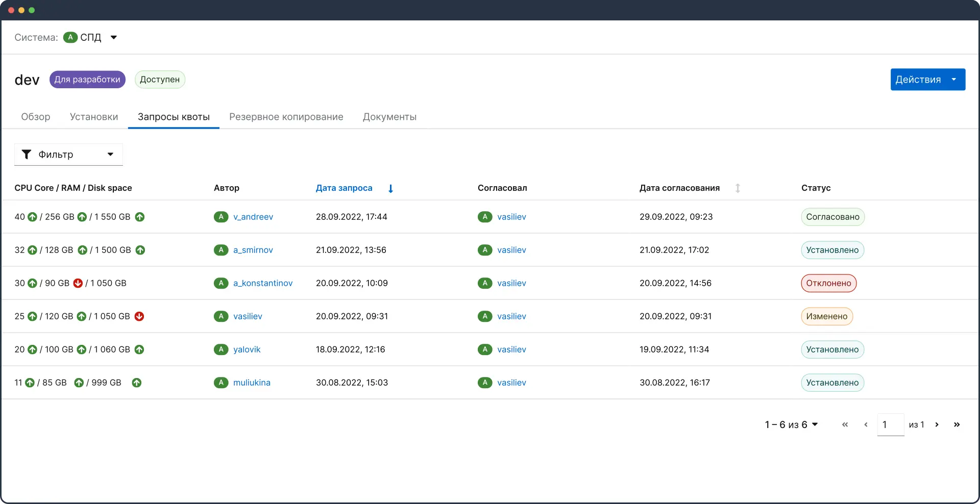This screenshot has width=980, height=504.
Task: Open author link v_andreev
Action: pyautogui.click(x=253, y=217)
